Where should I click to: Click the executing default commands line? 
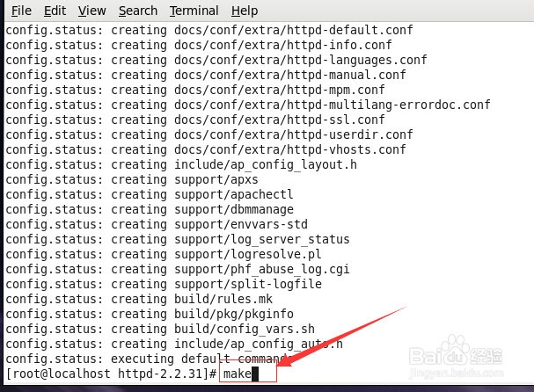click(145, 359)
